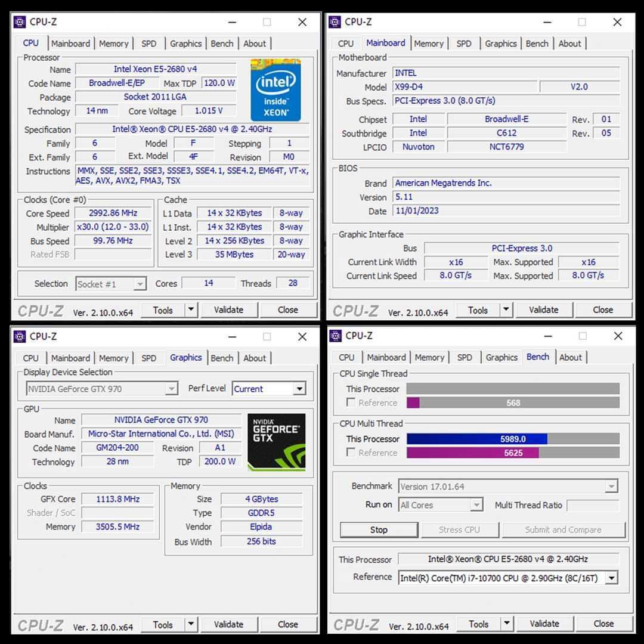Click CPU-Z app icon in Bench window

(x=336, y=336)
